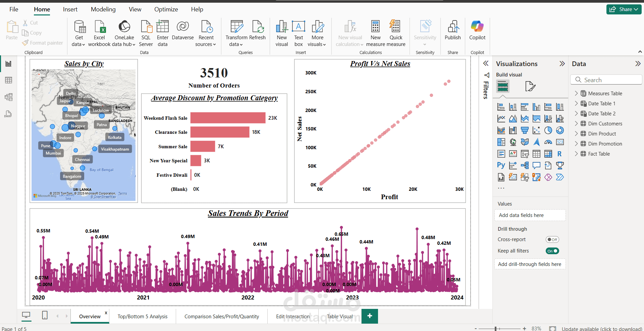Click New measure in ribbon
The height and width of the screenshot is (331, 644).
pyautogui.click(x=375, y=34)
